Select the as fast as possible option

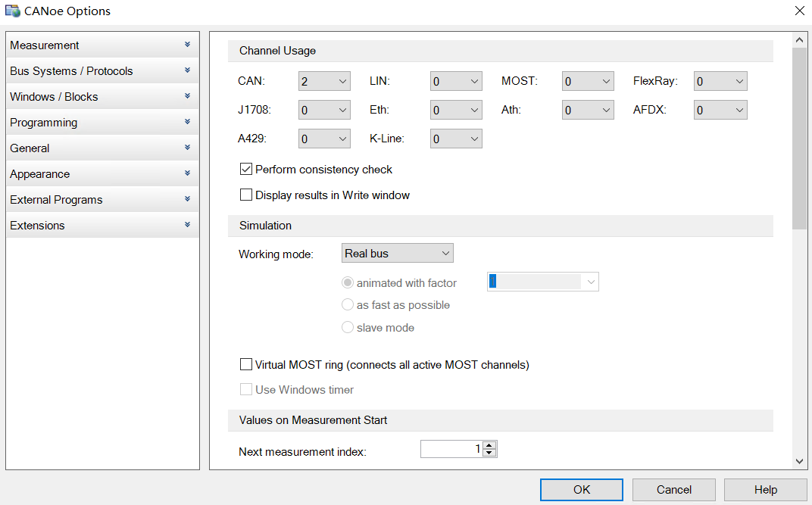(x=348, y=305)
